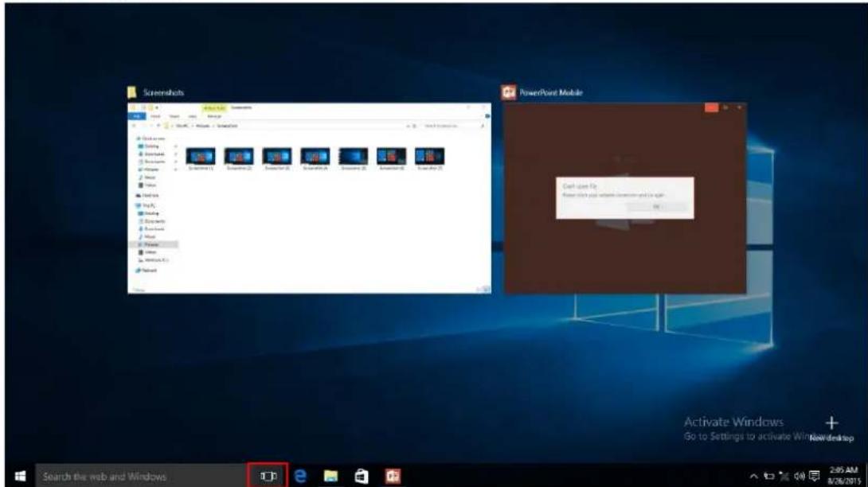Viewport: 868px width, 487px height.
Task: Click the Screenshots window title label
Action: click(x=163, y=92)
